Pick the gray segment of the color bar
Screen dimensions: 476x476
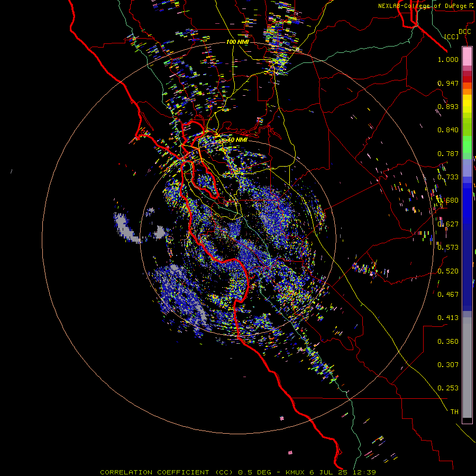(x=467, y=368)
